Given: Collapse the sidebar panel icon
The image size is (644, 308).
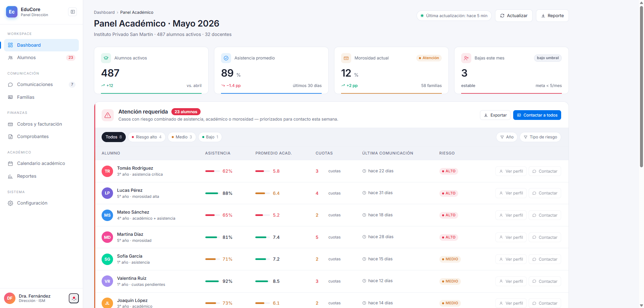Looking at the screenshot, I should click(x=72, y=12).
